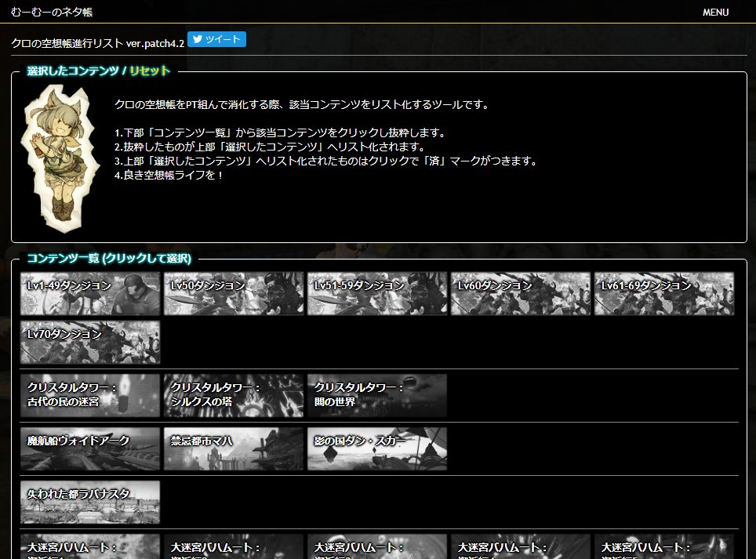
Task: Pick the Lv51-59ダンジョン tile
Action: (377, 293)
